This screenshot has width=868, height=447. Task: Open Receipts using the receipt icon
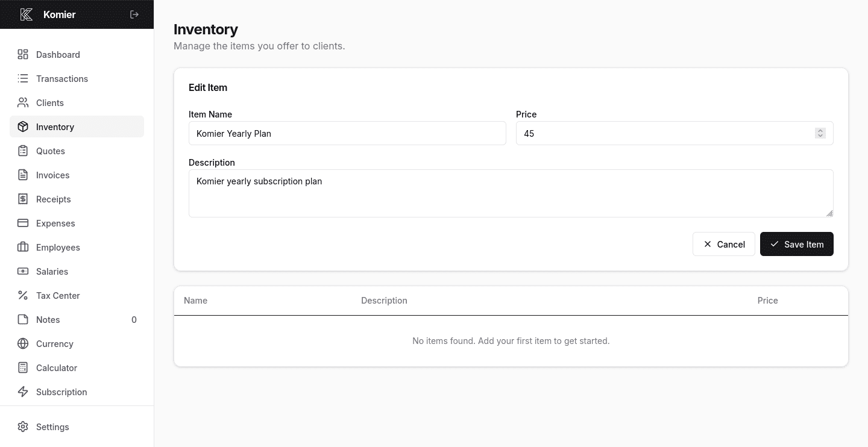[x=23, y=199]
